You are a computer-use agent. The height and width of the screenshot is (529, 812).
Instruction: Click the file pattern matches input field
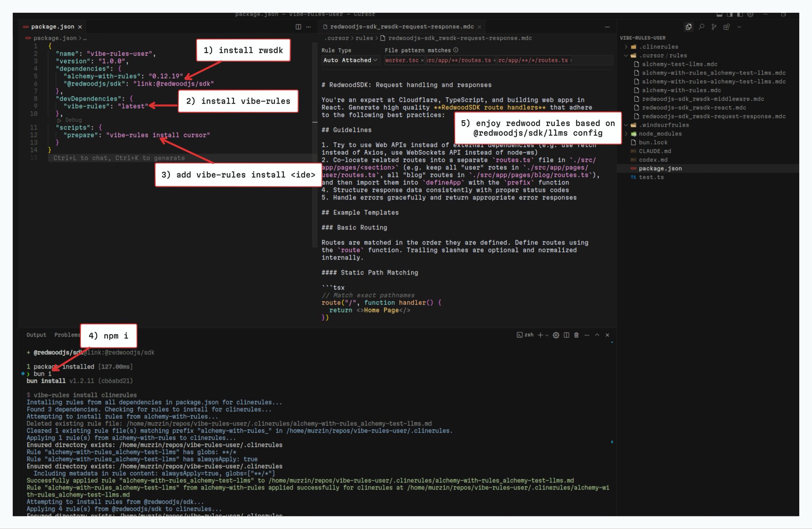[498, 60]
